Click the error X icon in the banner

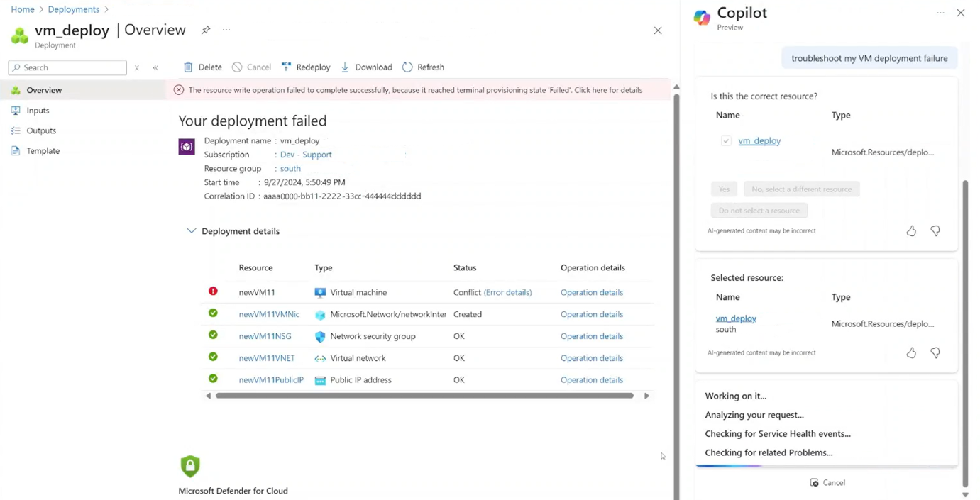point(179,90)
